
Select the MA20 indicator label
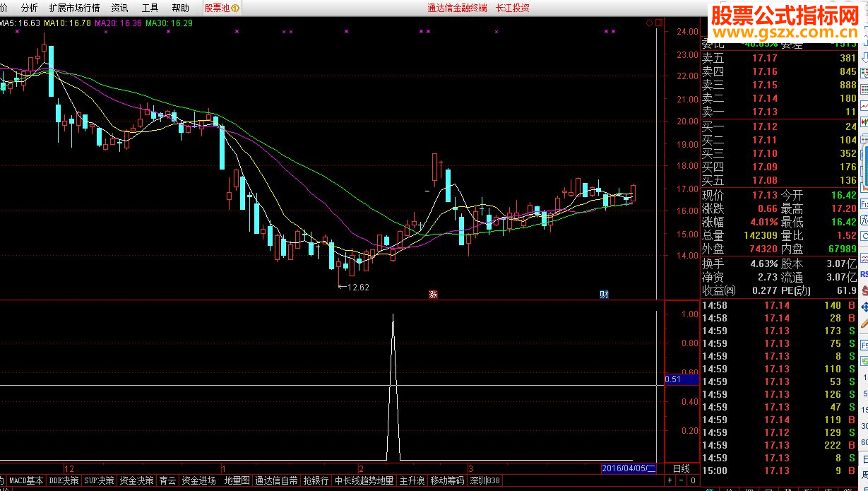pyautogui.click(x=118, y=23)
